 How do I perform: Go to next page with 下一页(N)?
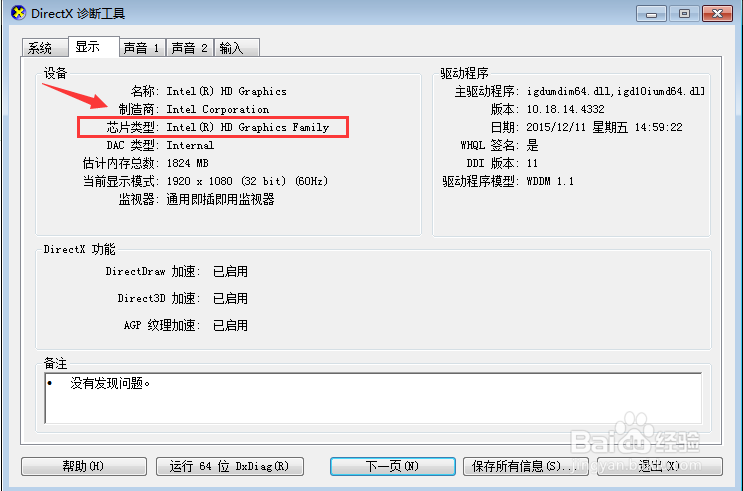(x=393, y=466)
